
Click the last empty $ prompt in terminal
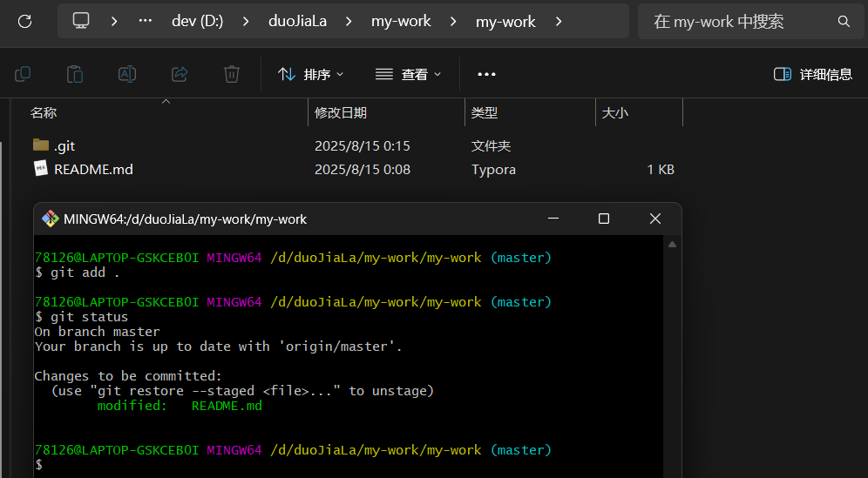pyautogui.click(x=38, y=465)
